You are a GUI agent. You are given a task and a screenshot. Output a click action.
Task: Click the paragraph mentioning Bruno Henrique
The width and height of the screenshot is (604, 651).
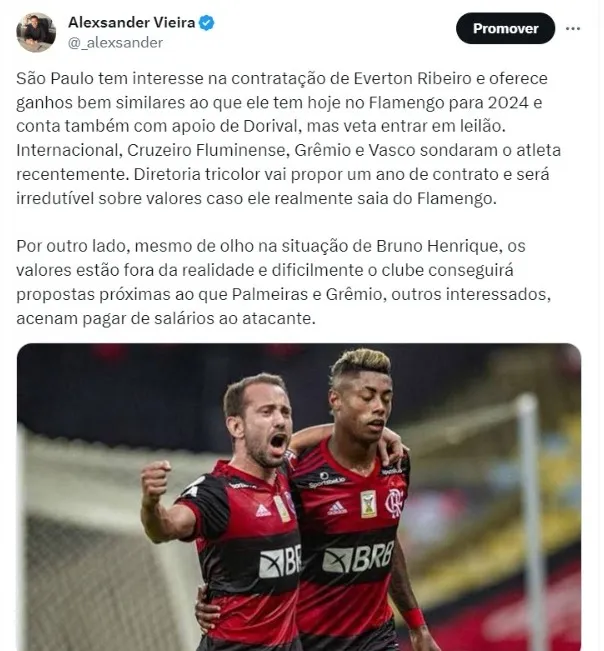click(x=284, y=282)
